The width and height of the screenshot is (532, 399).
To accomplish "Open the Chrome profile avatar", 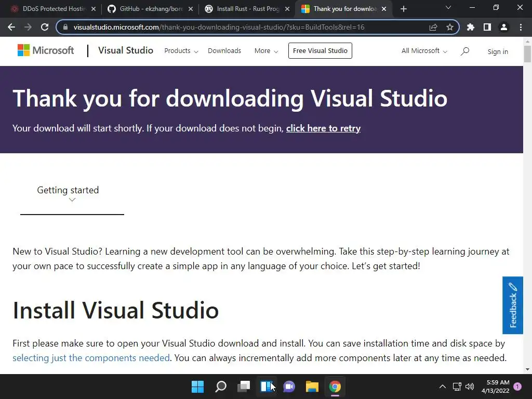I will click(x=504, y=27).
